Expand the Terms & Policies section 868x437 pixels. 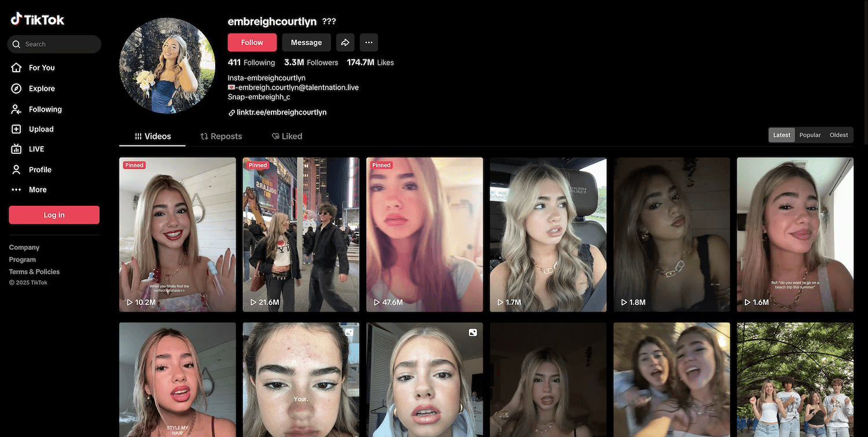tap(34, 272)
